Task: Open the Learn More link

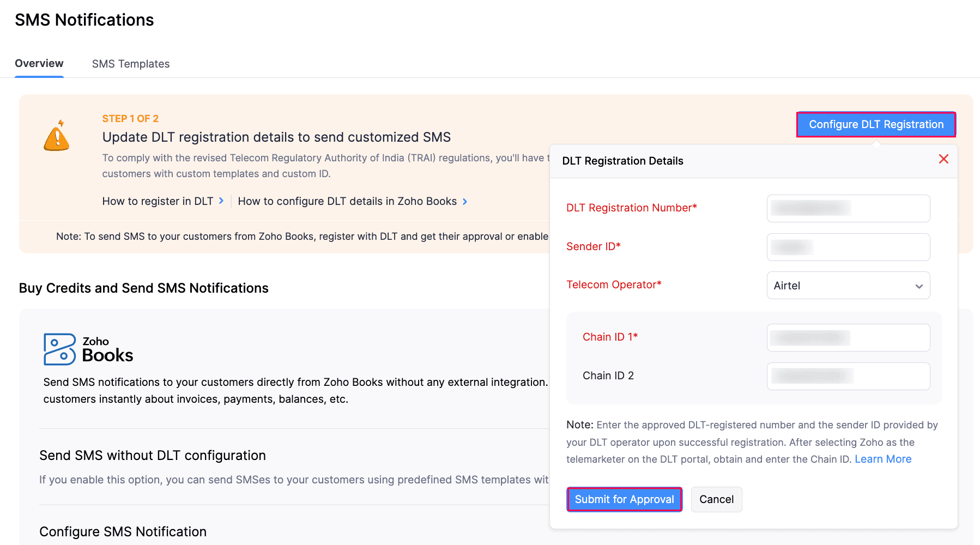Action: (883, 459)
